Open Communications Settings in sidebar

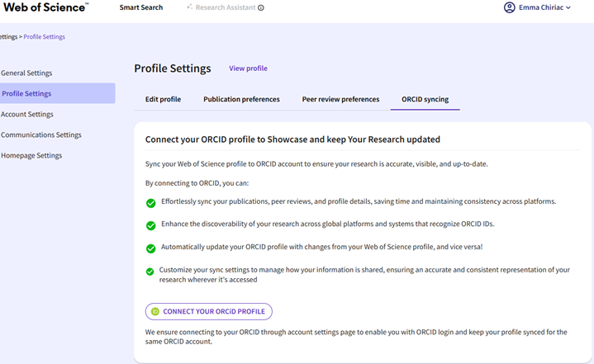click(x=41, y=135)
